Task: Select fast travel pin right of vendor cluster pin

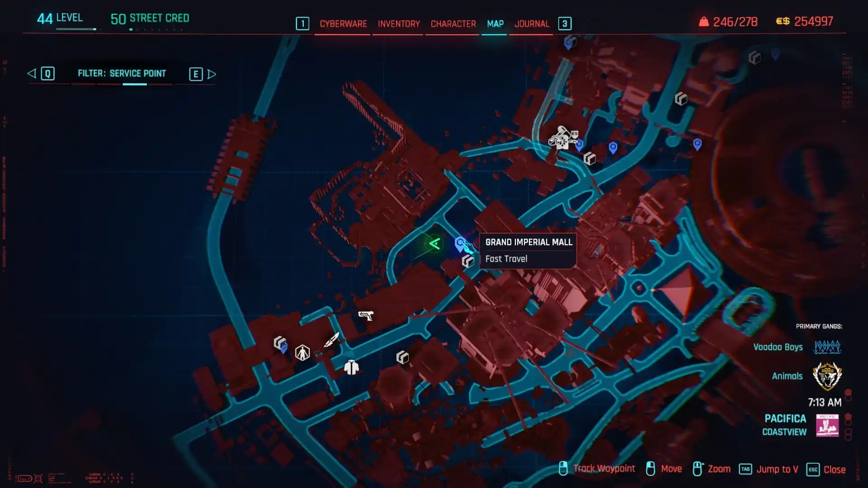Action: pos(613,148)
